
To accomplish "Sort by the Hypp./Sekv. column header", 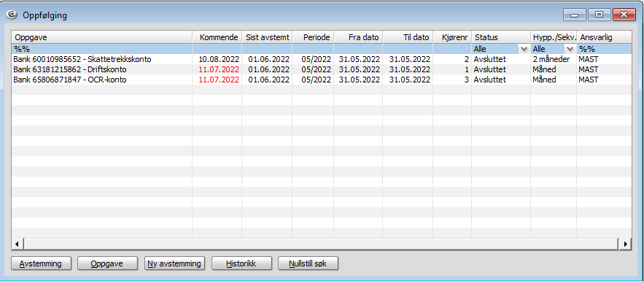I will pyautogui.click(x=554, y=37).
